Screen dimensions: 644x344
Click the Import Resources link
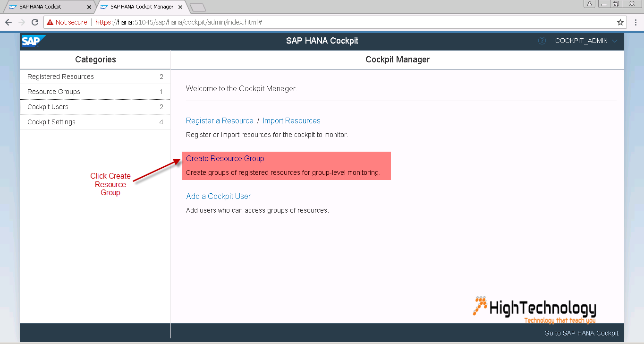click(x=291, y=120)
